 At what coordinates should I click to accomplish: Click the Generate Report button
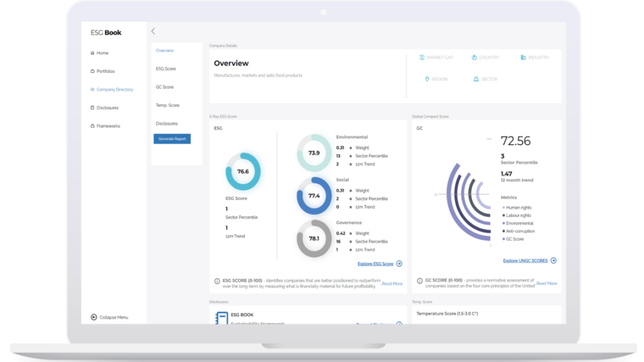click(172, 139)
